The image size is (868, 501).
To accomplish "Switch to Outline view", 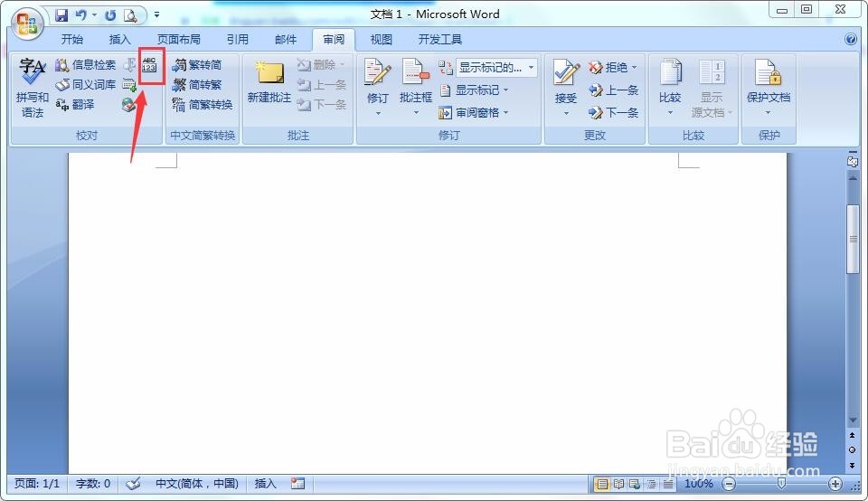I will click(x=652, y=485).
